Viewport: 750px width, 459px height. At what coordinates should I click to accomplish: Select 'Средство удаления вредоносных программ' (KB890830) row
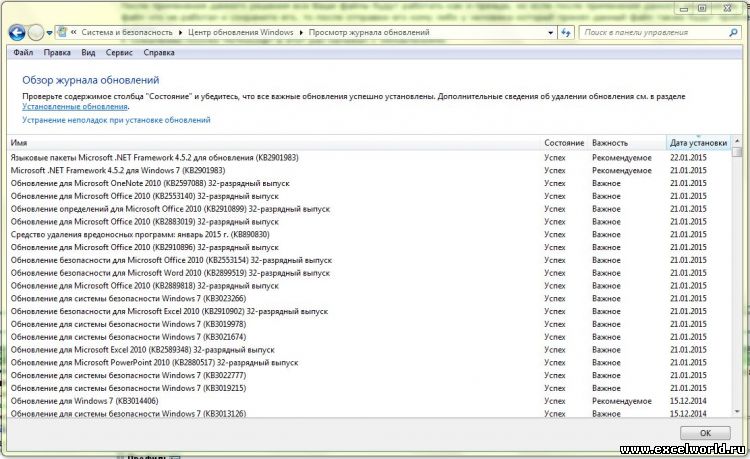click(369, 234)
